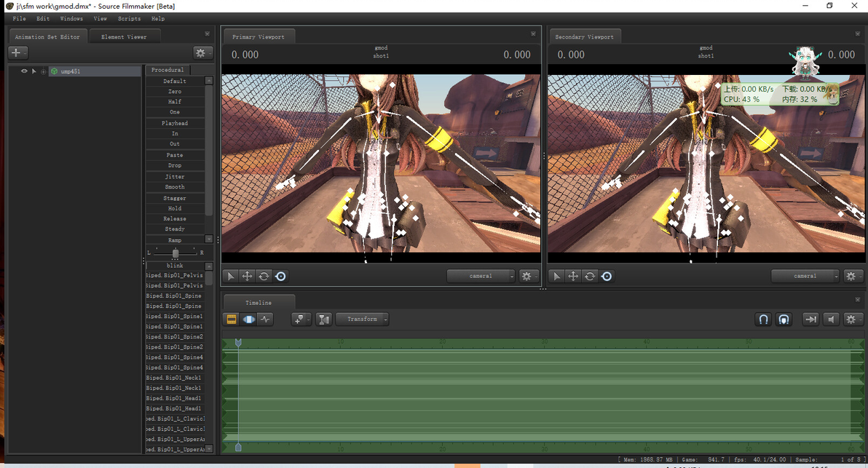Click the skip-to-end arrow icon in timeline toolbar
This screenshot has height=468, width=868.
810,319
